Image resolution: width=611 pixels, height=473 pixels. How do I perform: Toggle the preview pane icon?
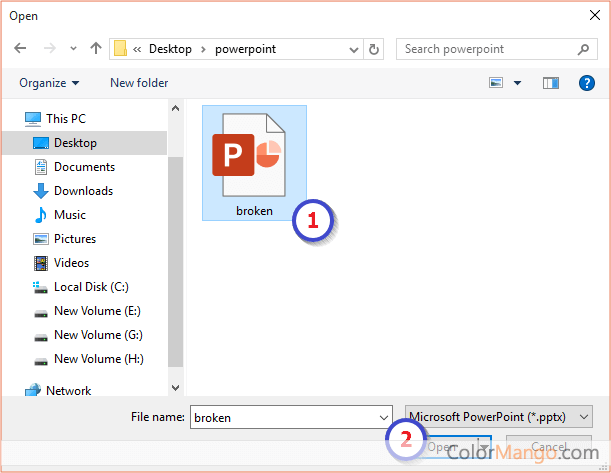(550, 83)
